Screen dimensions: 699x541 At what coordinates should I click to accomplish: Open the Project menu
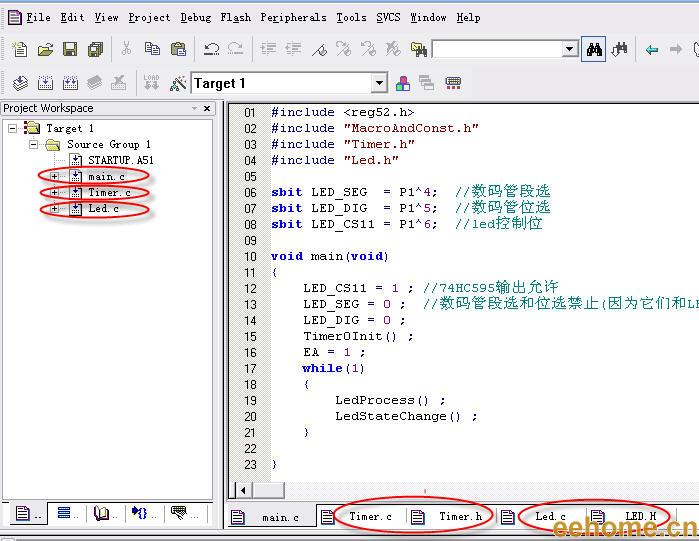(149, 17)
